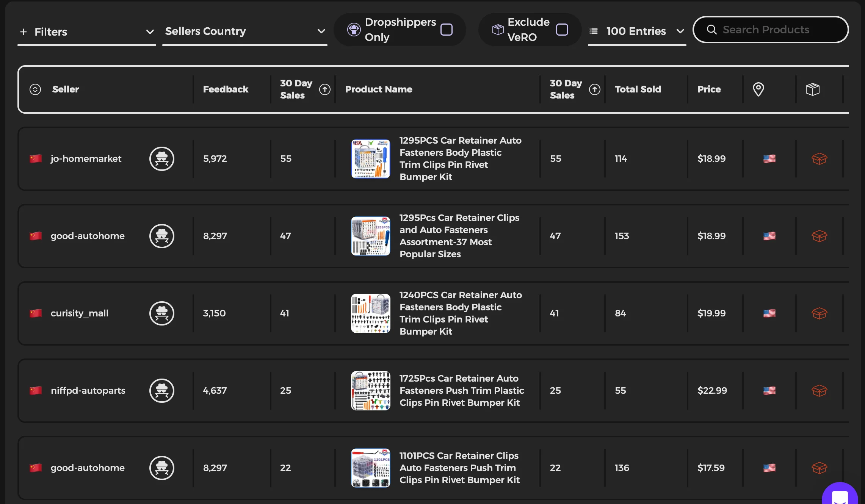Viewport: 865px width, 504px height.
Task: Open 1101PCS Car Retainer Clips title
Action: click(x=459, y=468)
